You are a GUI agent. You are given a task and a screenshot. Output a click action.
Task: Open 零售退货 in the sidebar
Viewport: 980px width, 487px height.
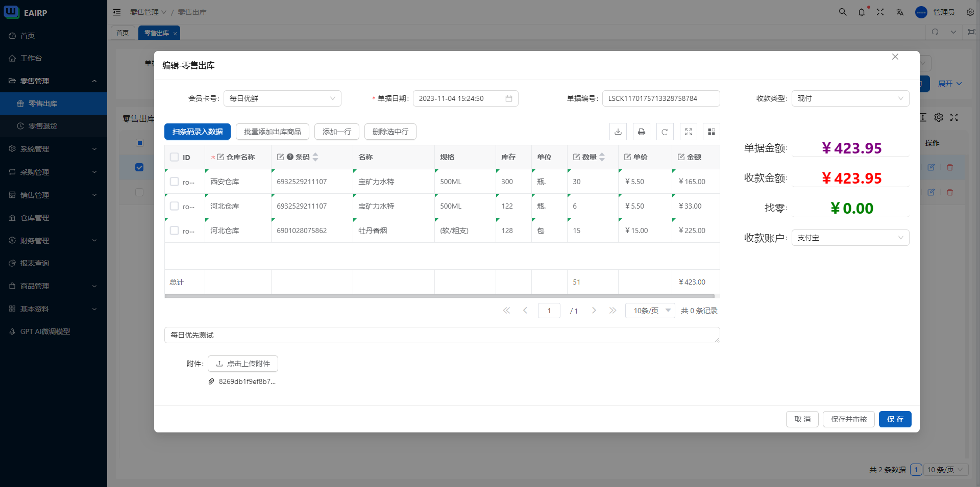tap(43, 126)
